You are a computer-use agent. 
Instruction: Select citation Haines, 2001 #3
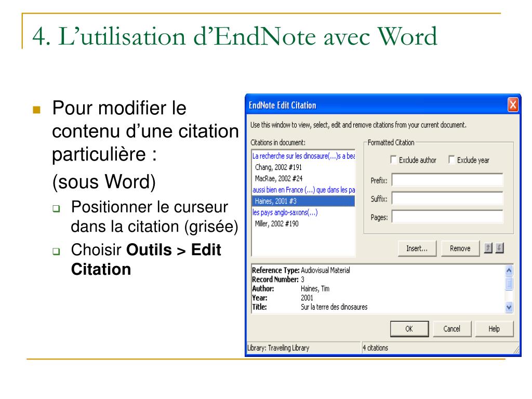(x=303, y=201)
